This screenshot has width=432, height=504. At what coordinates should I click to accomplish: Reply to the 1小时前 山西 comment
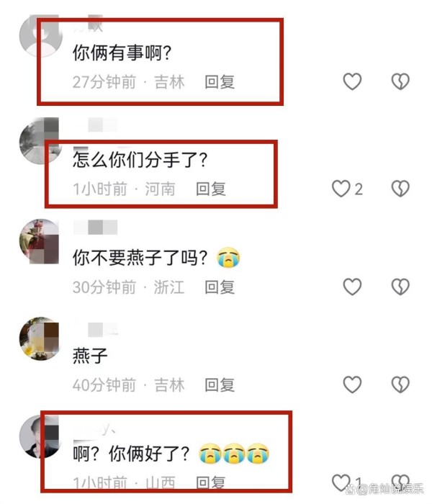[x=211, y=482]
